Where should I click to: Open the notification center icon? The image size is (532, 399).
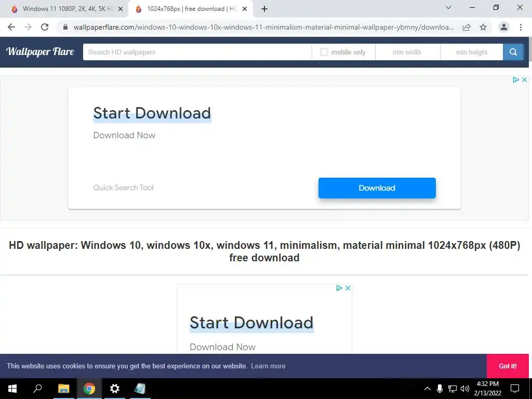(x=515, y=389)
